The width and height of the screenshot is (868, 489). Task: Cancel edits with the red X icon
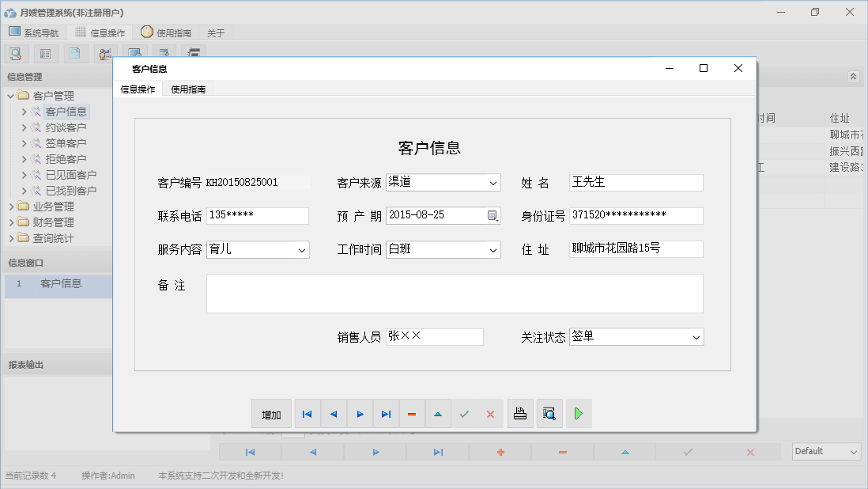click(490, 413)
